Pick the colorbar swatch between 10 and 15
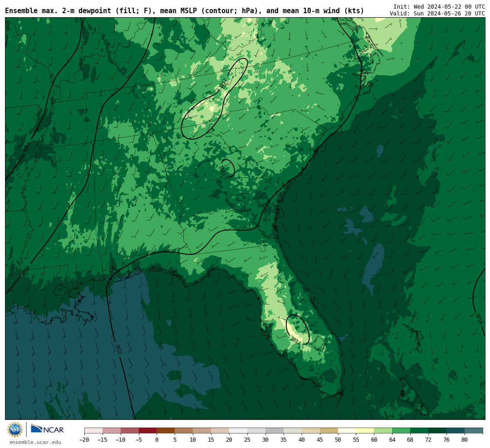This screenshot has height=448, width=490. 202,430
